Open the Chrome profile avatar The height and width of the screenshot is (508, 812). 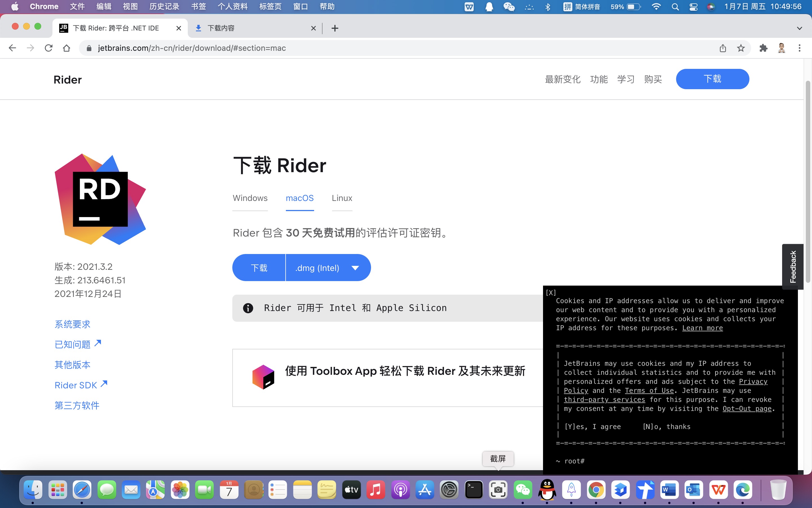782,48
